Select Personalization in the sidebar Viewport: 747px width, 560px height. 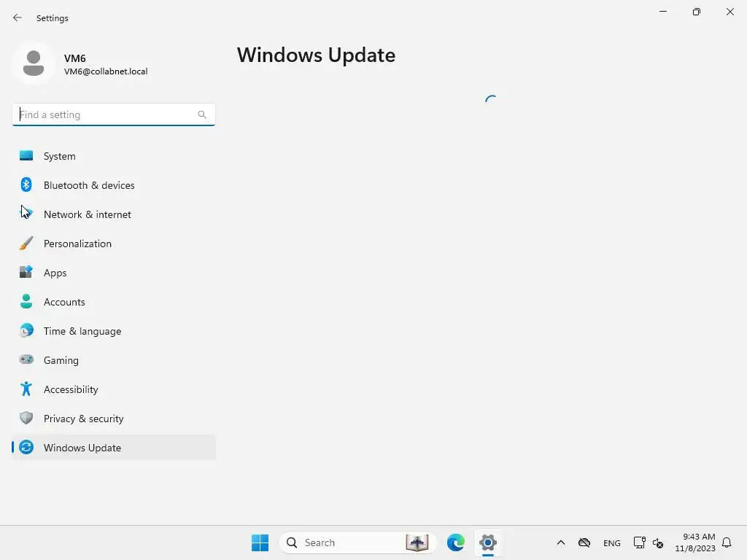pos(113,244)
